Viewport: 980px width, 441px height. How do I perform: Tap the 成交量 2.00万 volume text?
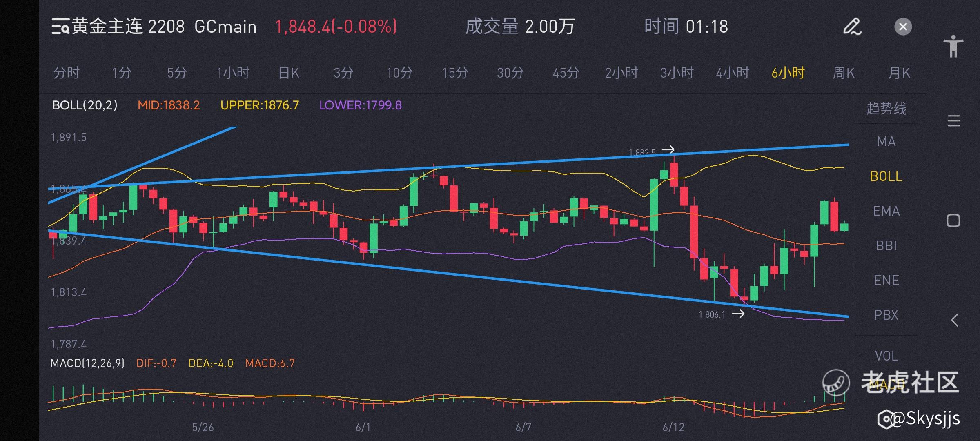[520, 27]
